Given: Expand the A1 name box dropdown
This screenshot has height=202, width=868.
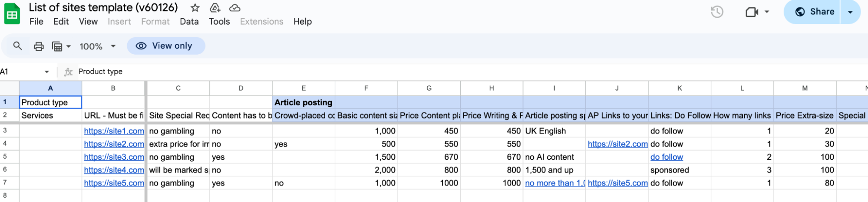Looking at the screenshot, I should point(46,72).
